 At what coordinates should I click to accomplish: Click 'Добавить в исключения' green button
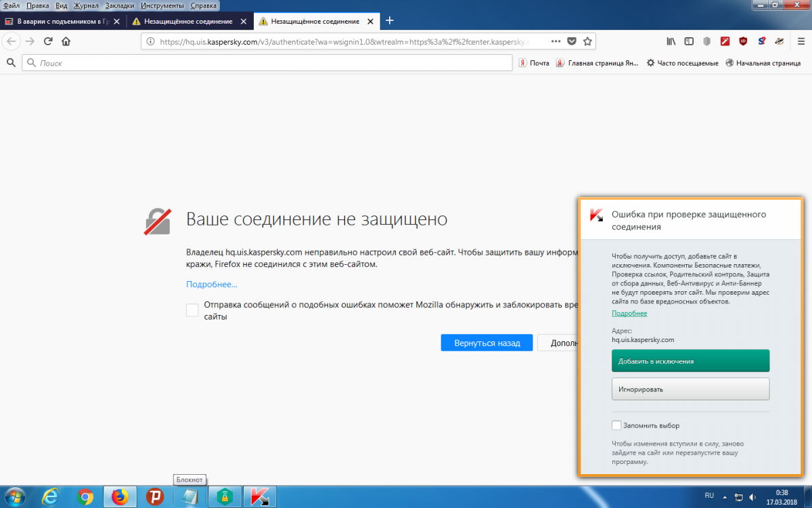tap(690, 361)
